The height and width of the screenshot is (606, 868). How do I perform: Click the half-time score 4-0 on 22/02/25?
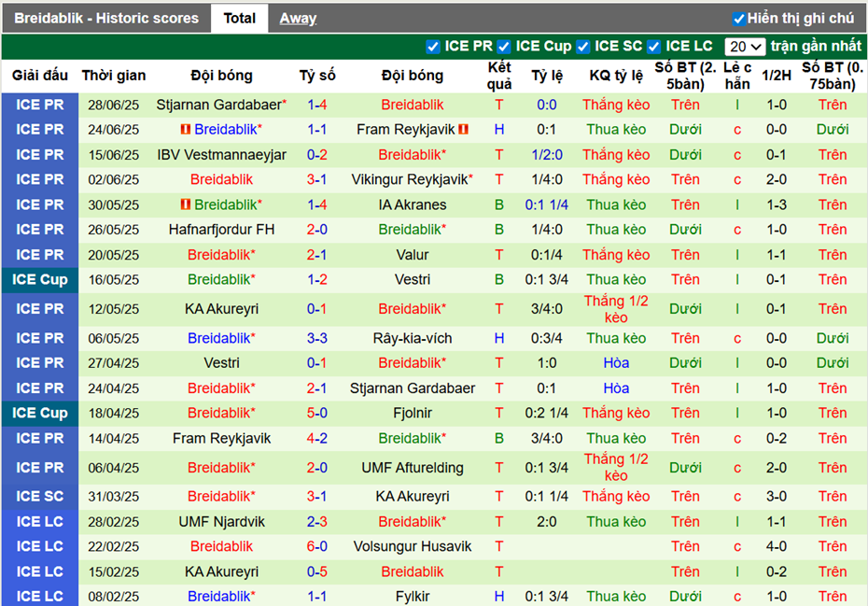(x=777, y=546)
